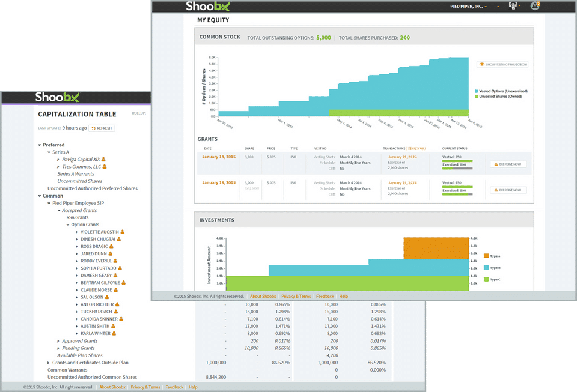Click the person icon beside RODDY EVERILL
Screen dimensions: 577x392
pos(115,261)
